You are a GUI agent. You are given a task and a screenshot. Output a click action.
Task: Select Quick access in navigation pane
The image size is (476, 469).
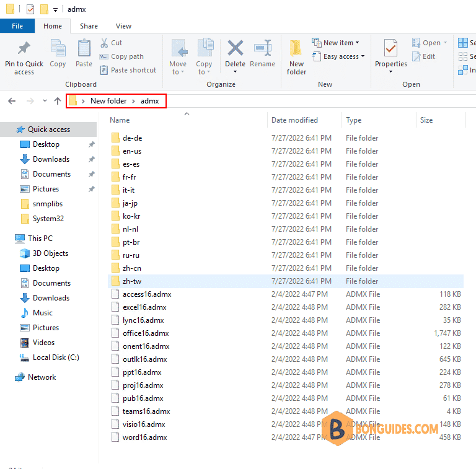tap(48, 129)
